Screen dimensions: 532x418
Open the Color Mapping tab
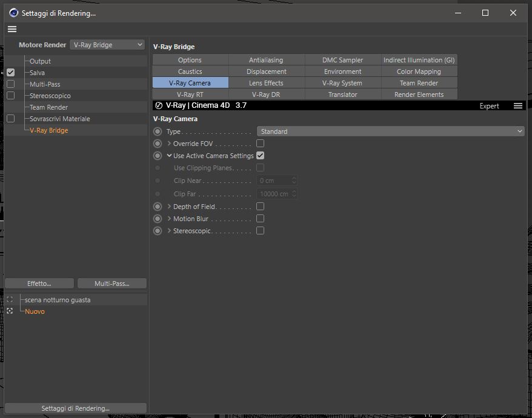(419, 71)
